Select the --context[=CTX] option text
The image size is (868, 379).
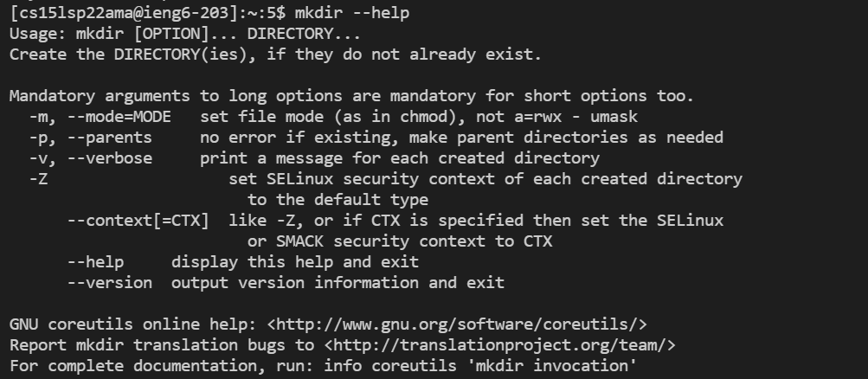138,220
